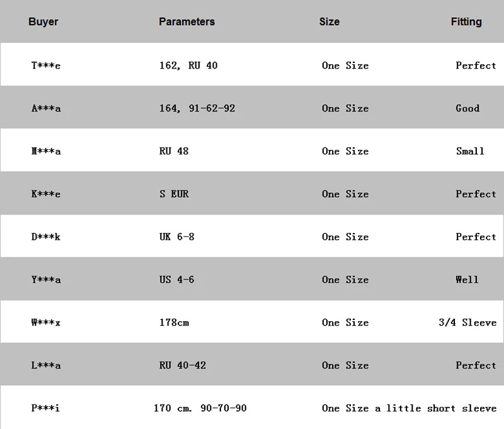Click the RU 48 parameters cell

[x=174, y=151]
